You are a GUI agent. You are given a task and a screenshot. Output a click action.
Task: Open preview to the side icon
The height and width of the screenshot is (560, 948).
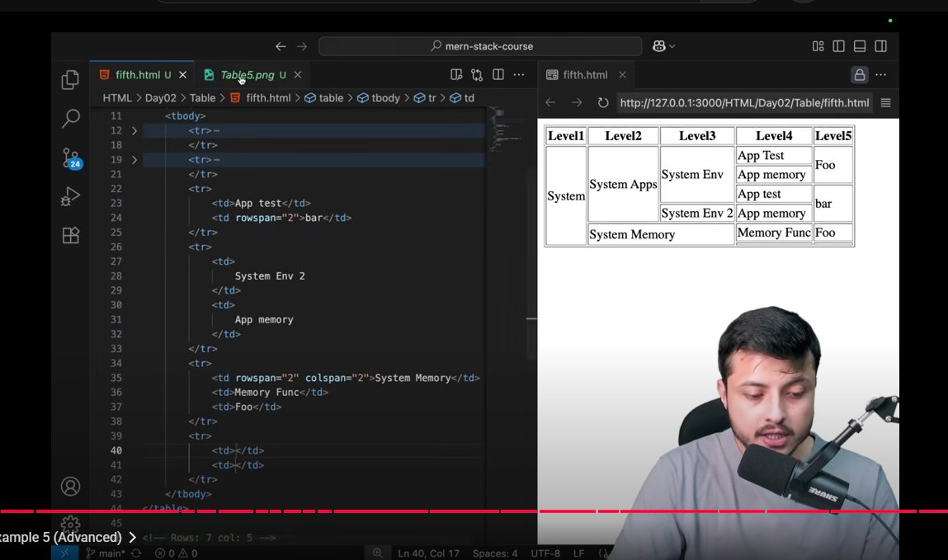pos(456,74)
